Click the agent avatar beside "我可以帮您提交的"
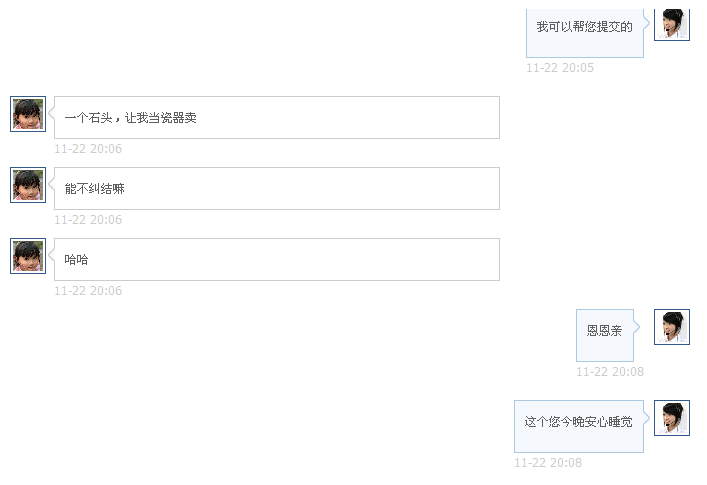The height and width of the screenshot is (485, 707). pos(671,22)
